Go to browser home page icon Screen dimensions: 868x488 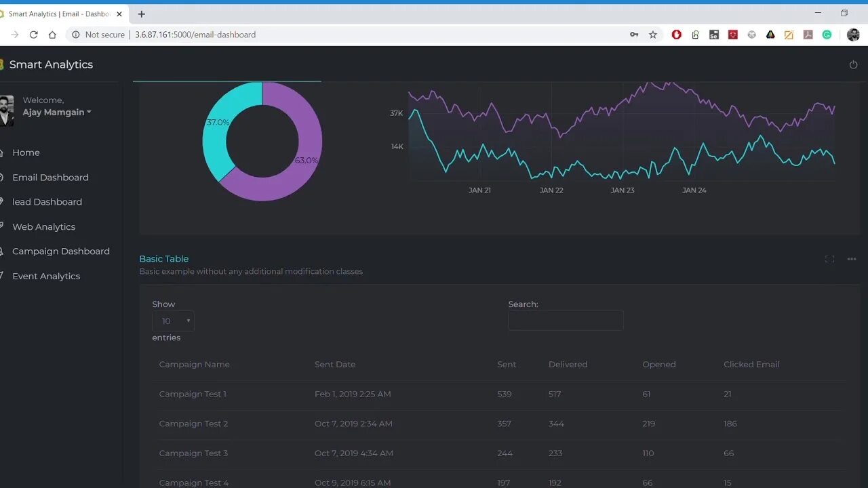click(x=52, y=35)
